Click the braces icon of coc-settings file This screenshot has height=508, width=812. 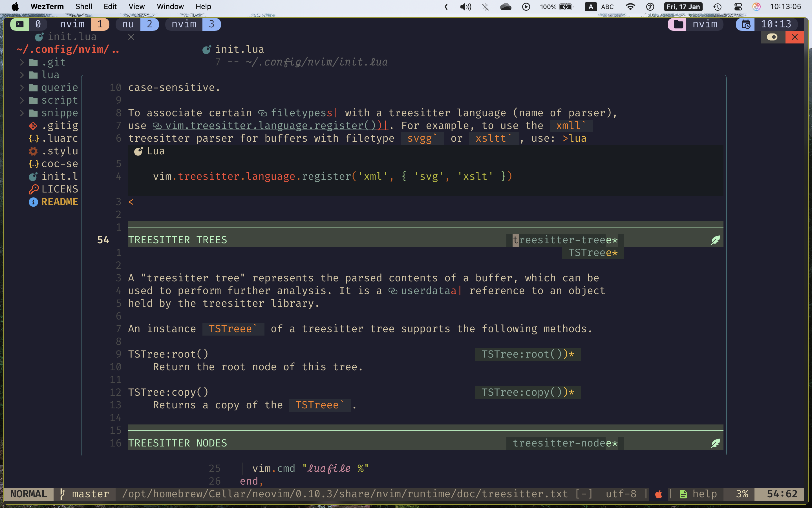tap(34, 164)
